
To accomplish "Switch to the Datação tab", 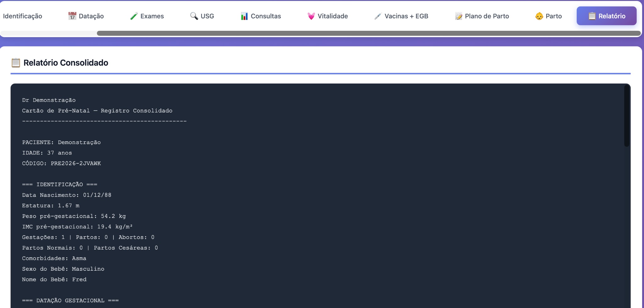I will 86,16.
